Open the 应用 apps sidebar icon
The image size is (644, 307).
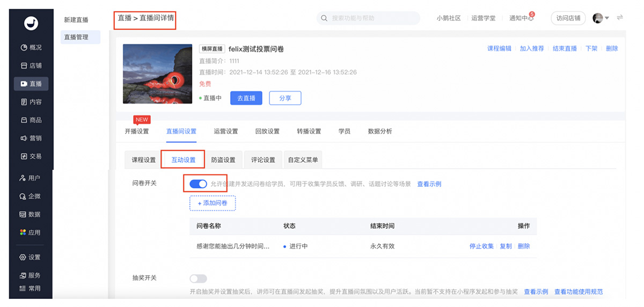[x=24, y=233]
